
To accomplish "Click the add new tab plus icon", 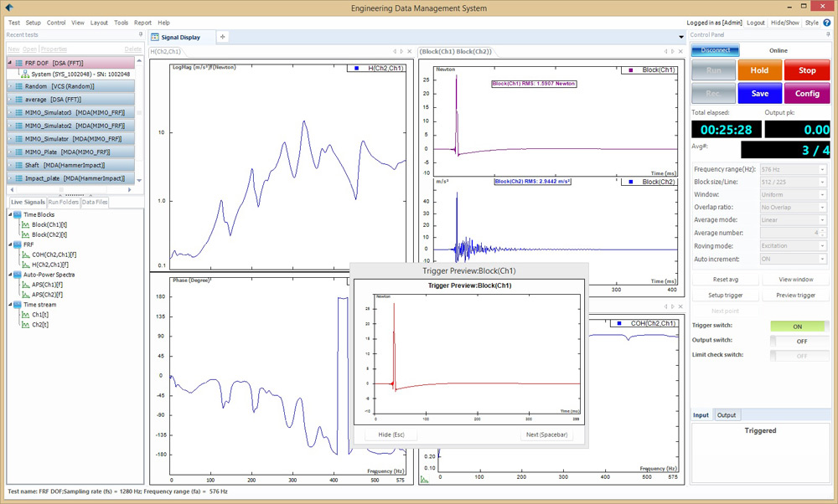I will click(222, 37).
